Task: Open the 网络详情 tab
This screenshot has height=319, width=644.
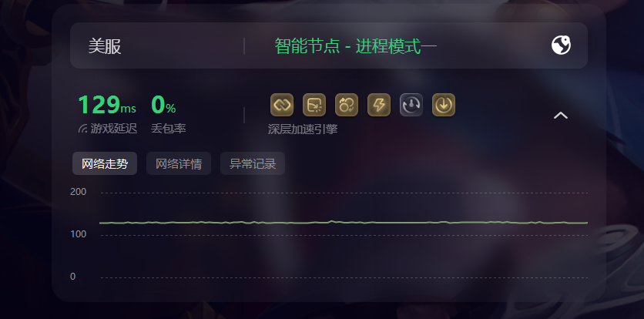Action: 179,163
